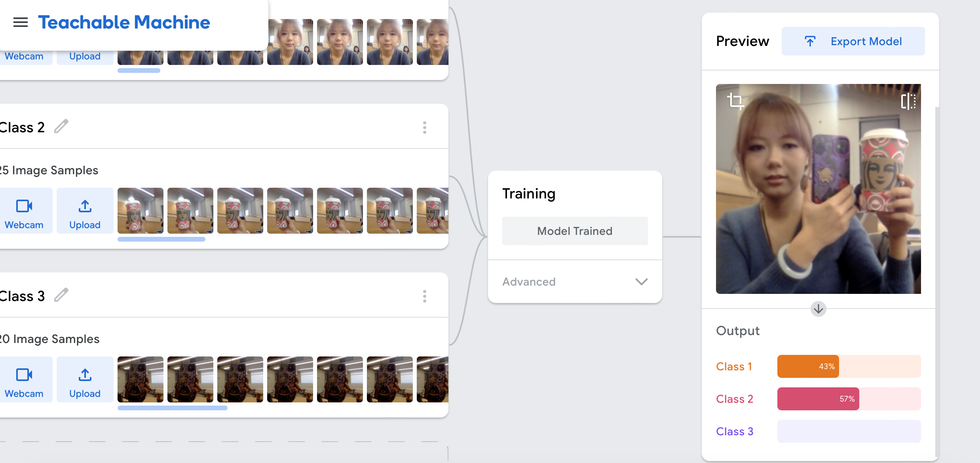
Task: Toggle the flip/mirror preview icon
Action: (x=908, y=101)
